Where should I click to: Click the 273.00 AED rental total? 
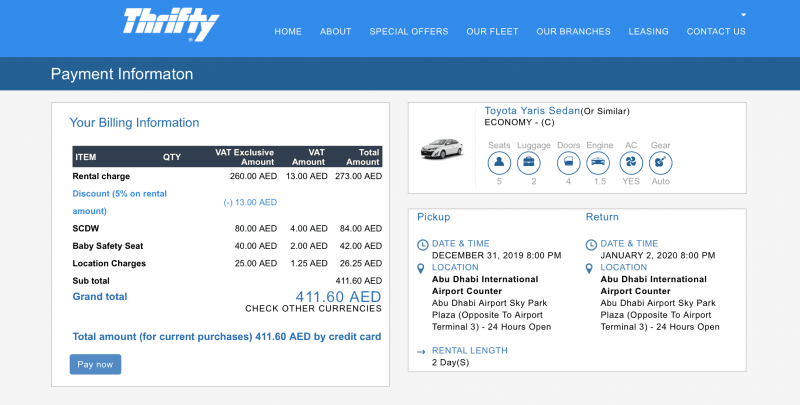pyautogui.click(x=358, y=176)
